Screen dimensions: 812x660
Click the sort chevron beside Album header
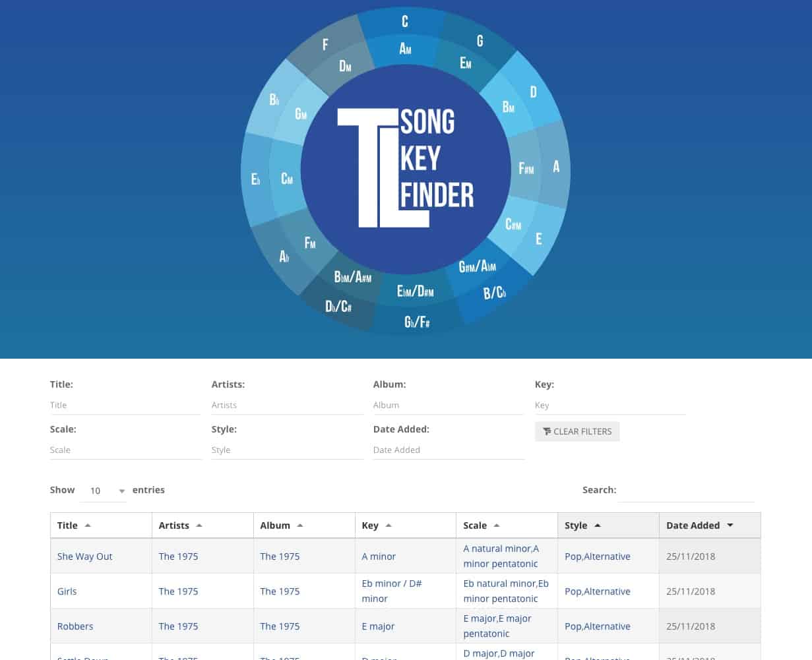point(301,525)
